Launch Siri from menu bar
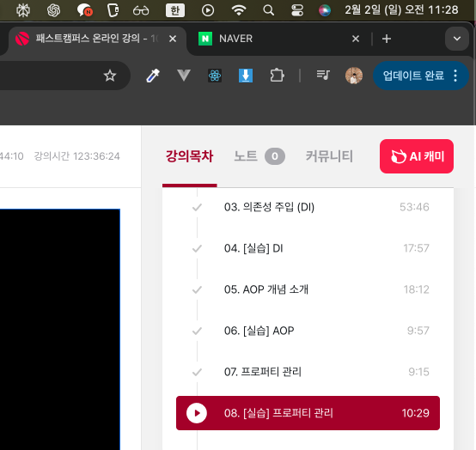This screenshot has width=476, height=450. [x=325, y=10]
